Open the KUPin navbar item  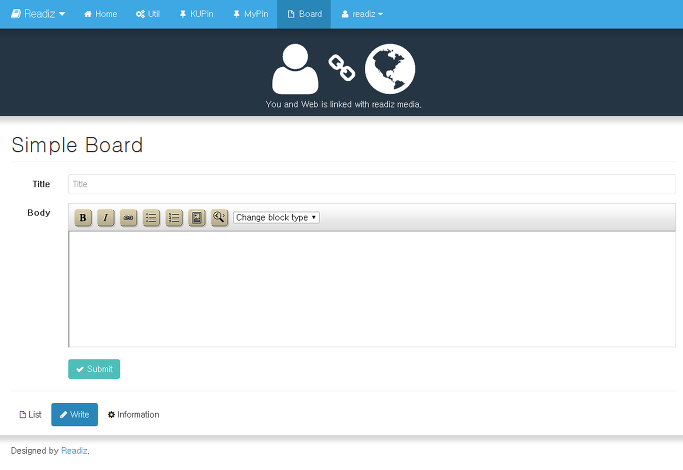196,14
